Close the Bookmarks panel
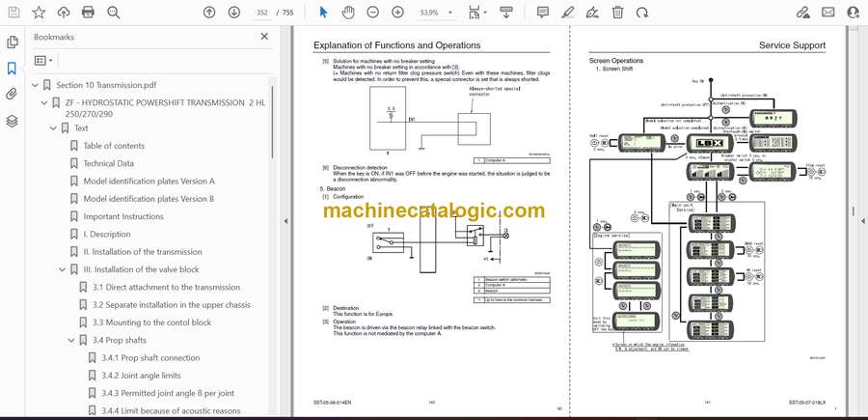This screenshot has width=868, height=420. click(264, 37)
